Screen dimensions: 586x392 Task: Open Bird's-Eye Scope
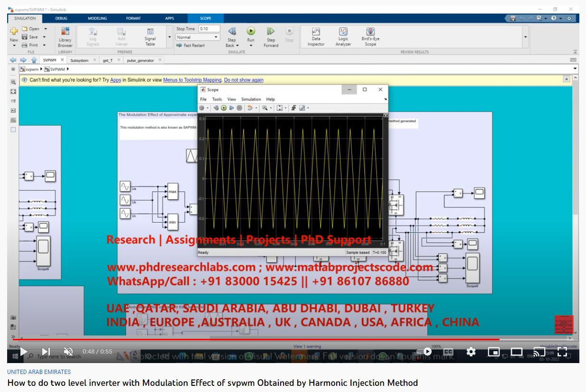pos(370,36)
